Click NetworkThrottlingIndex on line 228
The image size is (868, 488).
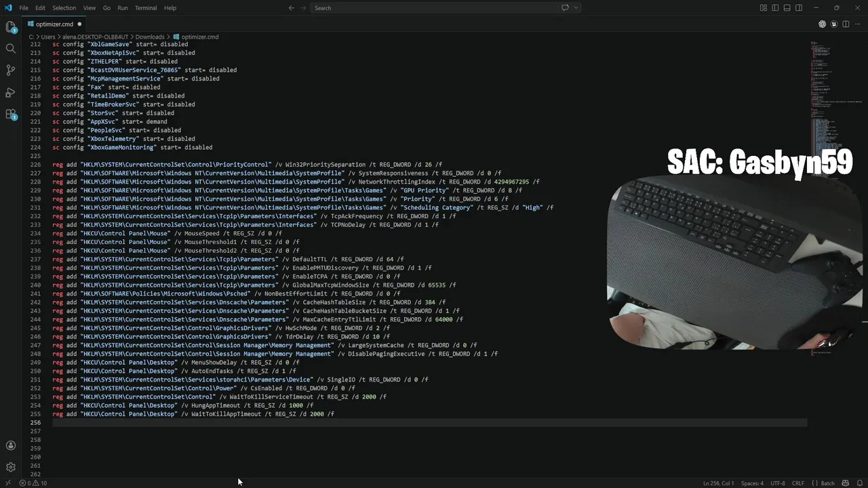tap(397, 182)
